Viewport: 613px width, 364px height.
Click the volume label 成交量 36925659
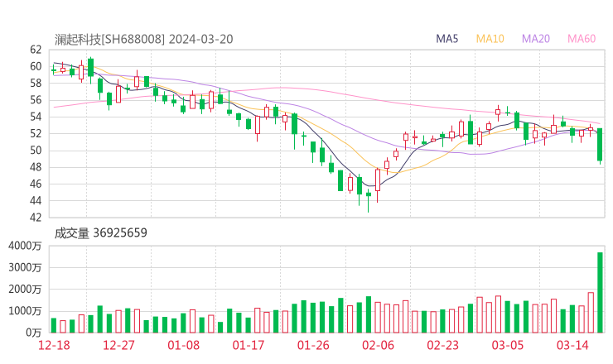[x=101, y=232]
